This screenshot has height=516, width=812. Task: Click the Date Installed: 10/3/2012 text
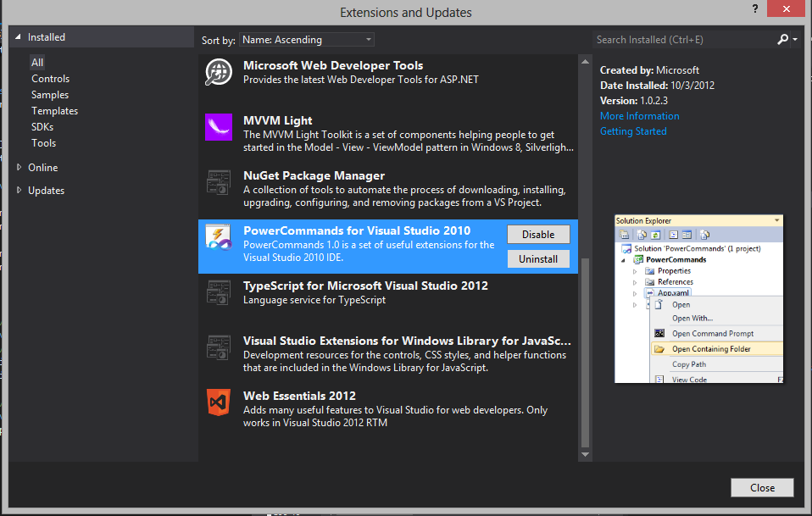click(657, 86)
